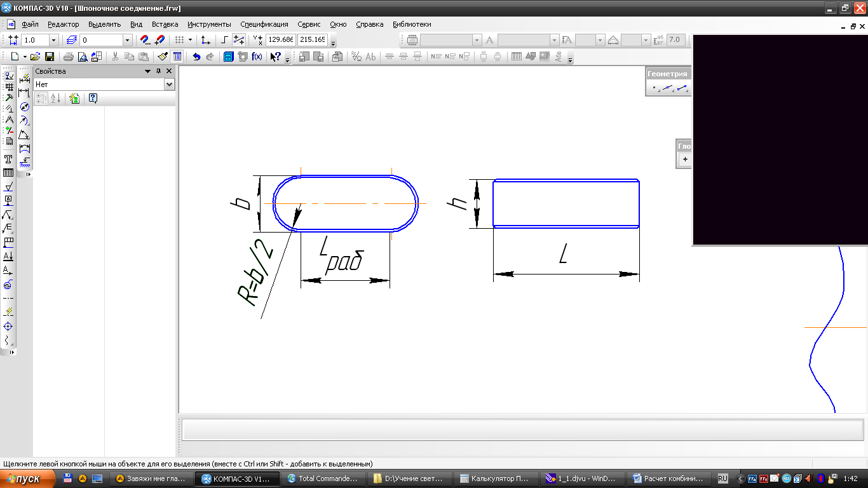
Task: Click the Print icon
Action: 69,57
